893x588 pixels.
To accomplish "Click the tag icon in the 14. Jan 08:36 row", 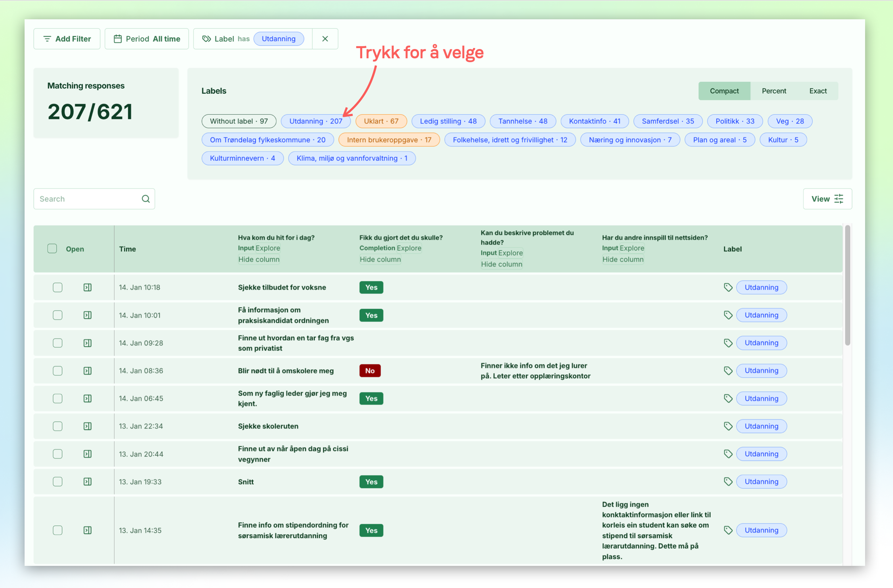I will point(728,371).
